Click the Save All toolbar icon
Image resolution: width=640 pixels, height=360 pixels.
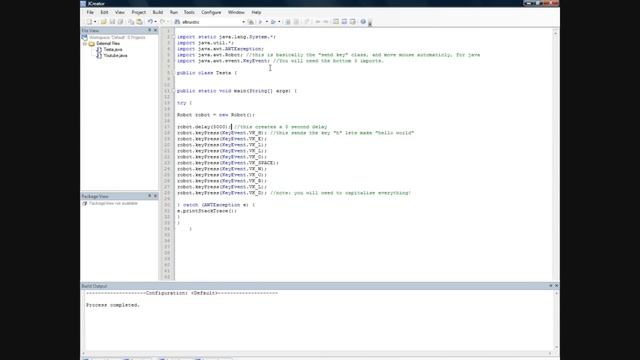point(120,22)
